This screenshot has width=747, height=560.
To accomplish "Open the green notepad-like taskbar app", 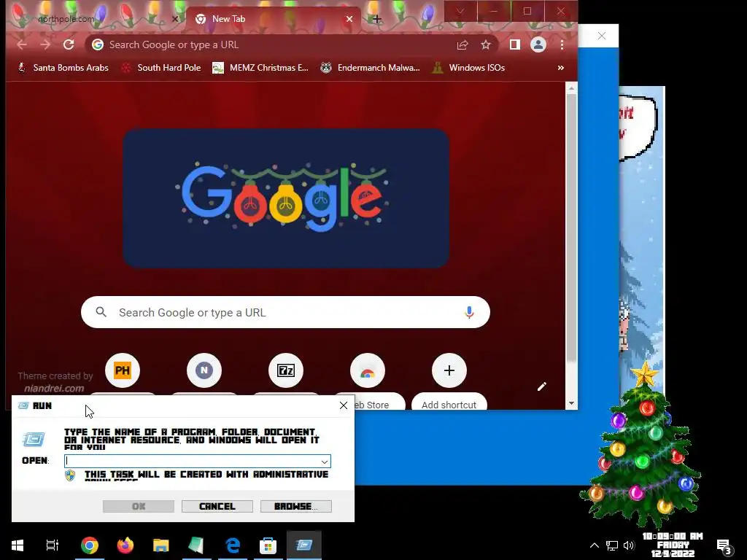I will coord(196,545).
